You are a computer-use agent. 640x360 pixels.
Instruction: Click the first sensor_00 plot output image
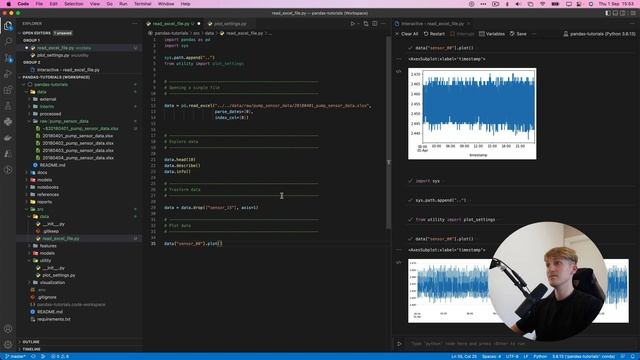[472, 113]
